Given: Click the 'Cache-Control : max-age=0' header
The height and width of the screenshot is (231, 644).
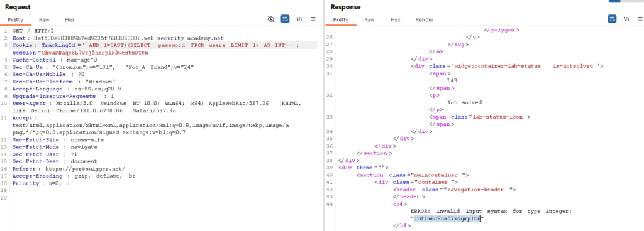Looking at the screenshot, I should pos(55,60).
